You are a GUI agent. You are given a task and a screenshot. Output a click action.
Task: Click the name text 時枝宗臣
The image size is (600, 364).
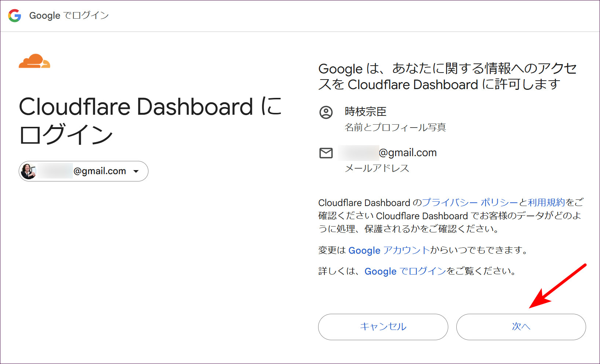click(365, 111)
